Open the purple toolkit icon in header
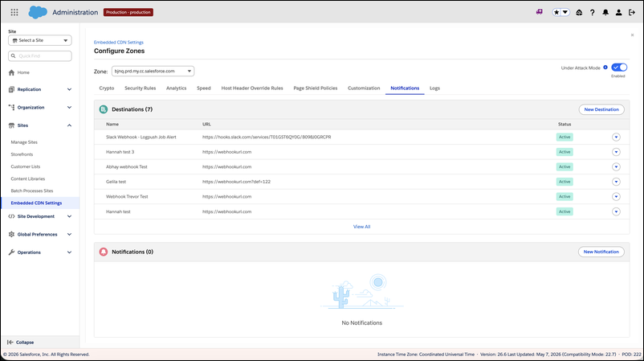The height and width of the screenshot is (361, 644). tap(540, 12)
